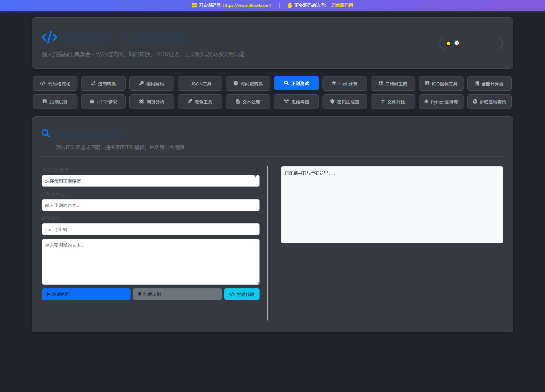Screen dimensions: 545x392
Task: Select the Hash计算 hash calculator
Action: click(344, 83)
